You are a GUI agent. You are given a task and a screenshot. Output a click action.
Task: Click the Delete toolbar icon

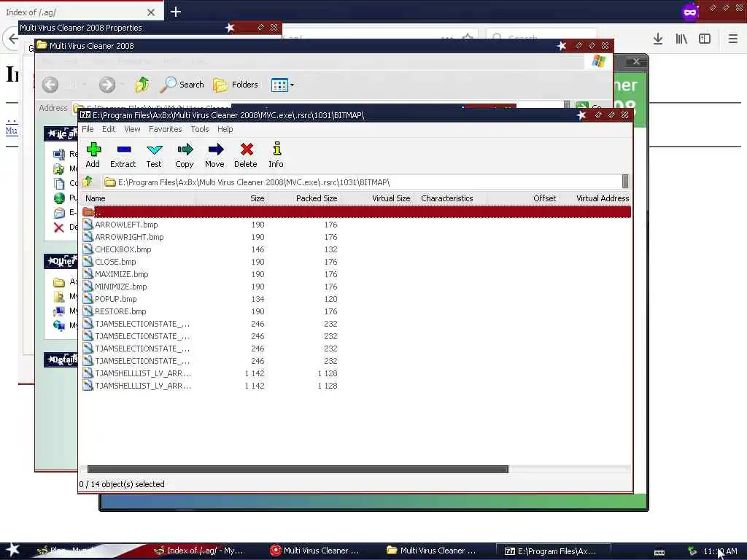(246, 155)
